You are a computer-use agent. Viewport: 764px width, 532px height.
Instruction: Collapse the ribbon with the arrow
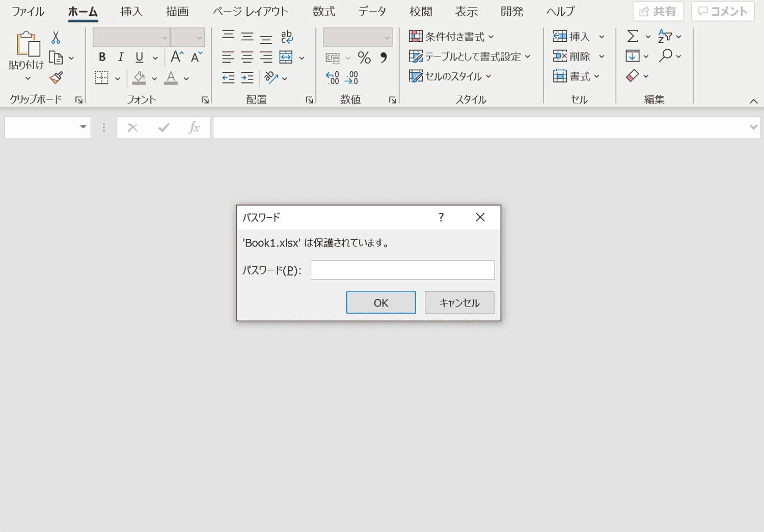[754, 101]
